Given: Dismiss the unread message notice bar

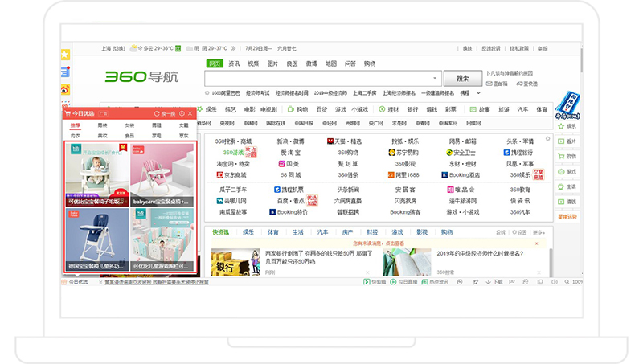Looking at the screenshot, I should [536, 243].
